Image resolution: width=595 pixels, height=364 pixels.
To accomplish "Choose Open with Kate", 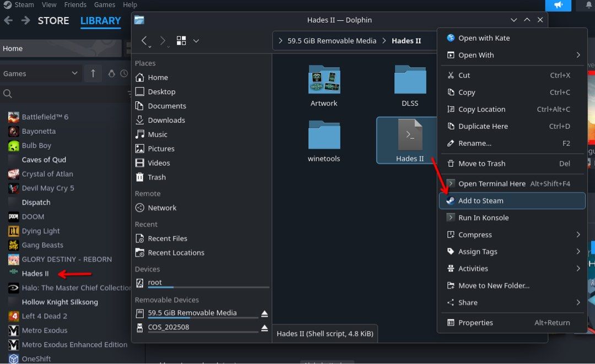I will (512, 38).
